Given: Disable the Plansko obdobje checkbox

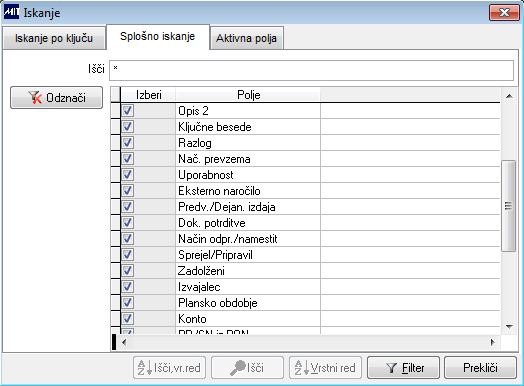Looking at the screenshot, I should pyautogui.click(x=127, y=303).
